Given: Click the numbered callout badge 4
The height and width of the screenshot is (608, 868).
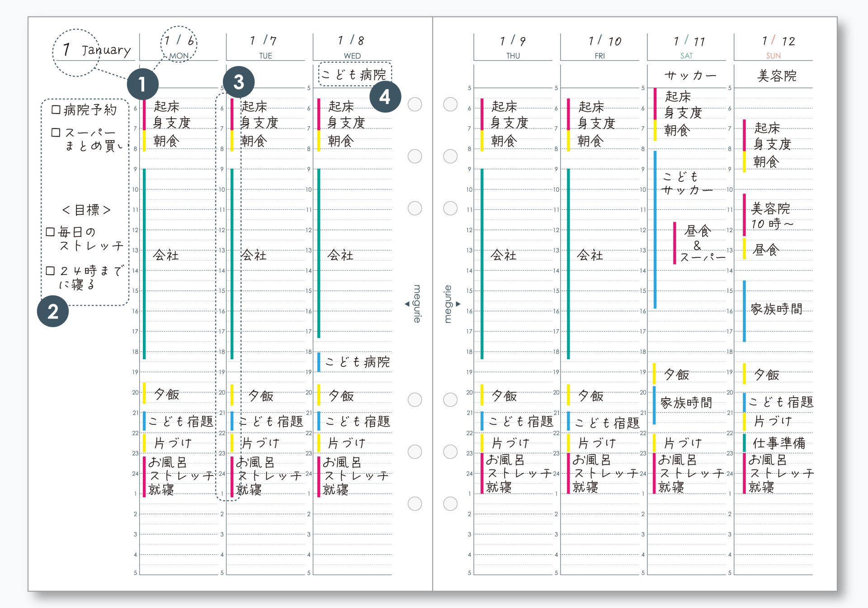Looking at the screenshot, I should (385, 97).
